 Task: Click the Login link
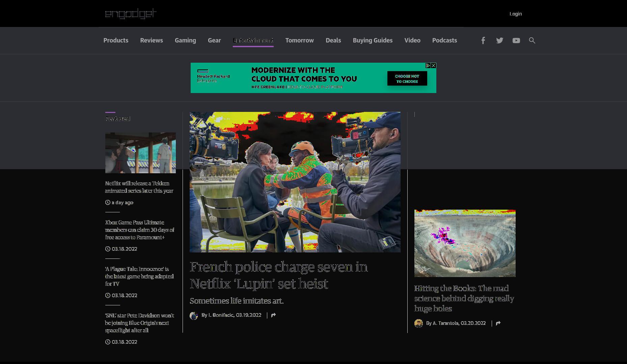[515, 14]
